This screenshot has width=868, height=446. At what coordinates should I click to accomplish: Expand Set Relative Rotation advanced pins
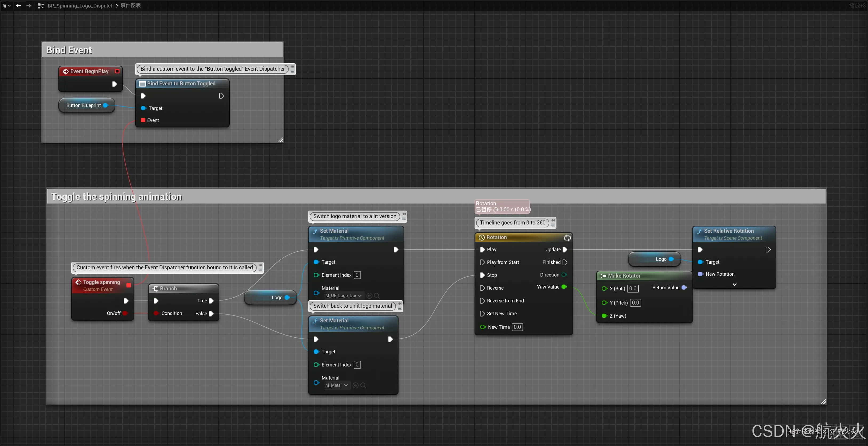(734, 285)
